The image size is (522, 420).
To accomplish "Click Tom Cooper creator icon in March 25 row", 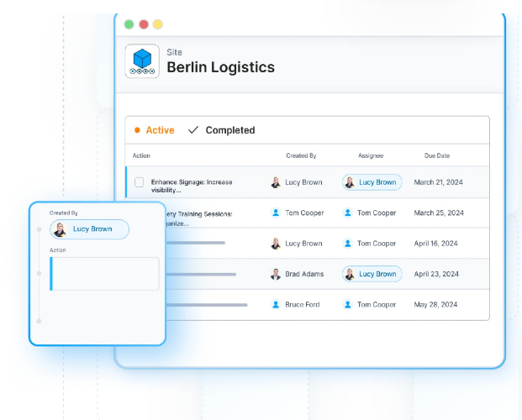I will coord(276,213).
